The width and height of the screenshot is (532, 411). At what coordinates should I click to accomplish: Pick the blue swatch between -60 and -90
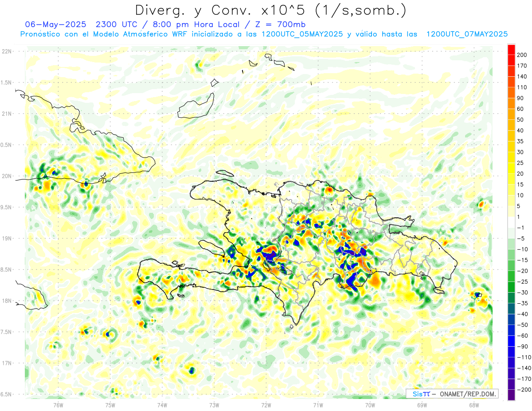tap(511, 341)
